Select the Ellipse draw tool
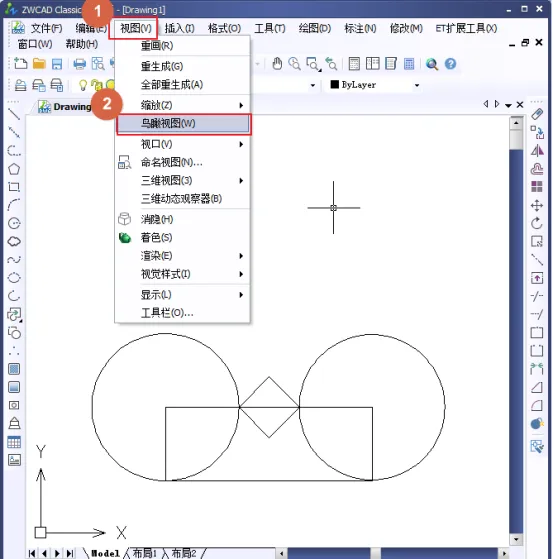This screenshot has width=554, height=559. coord(14,277)
